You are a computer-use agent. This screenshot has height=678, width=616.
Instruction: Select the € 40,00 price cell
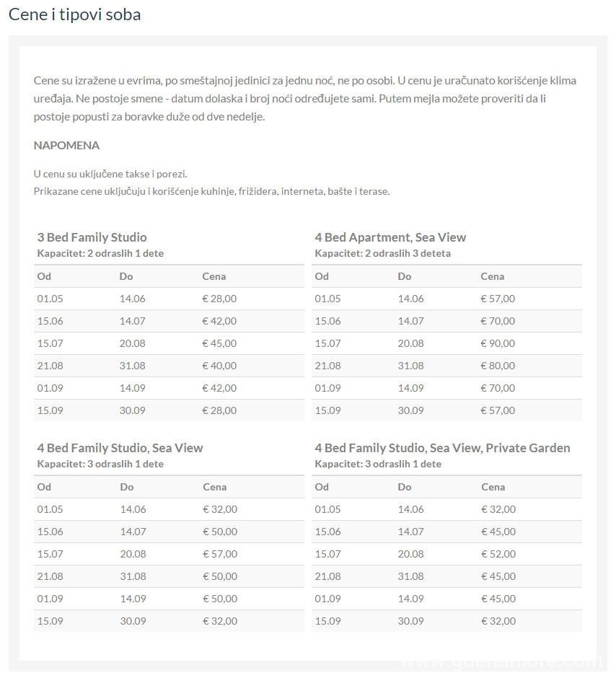219,366
